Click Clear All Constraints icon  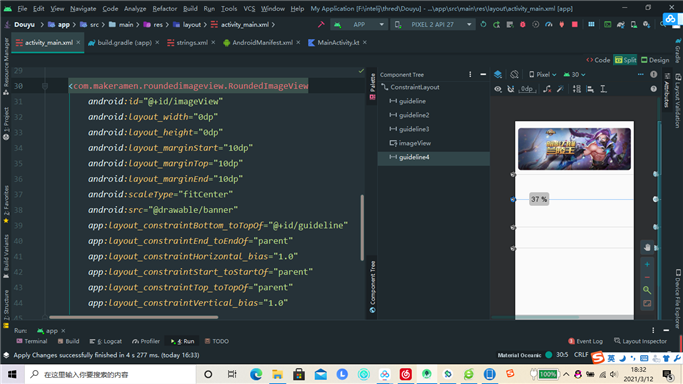[x=547, y=89]
